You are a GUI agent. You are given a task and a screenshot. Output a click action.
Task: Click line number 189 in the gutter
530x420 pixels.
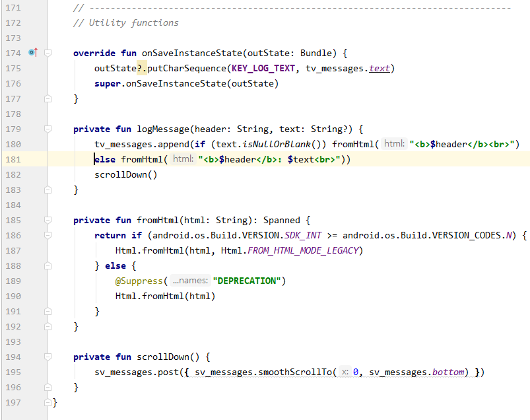[13, 281]
